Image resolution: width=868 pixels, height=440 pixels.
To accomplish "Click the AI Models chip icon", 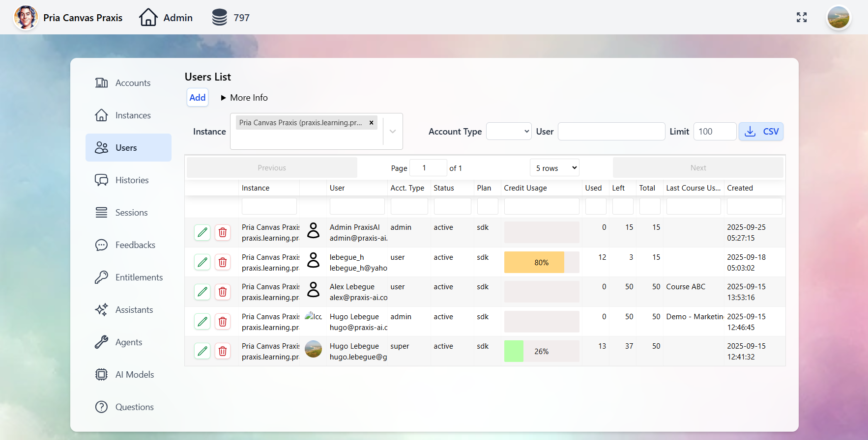I will (x=101, y=375).
